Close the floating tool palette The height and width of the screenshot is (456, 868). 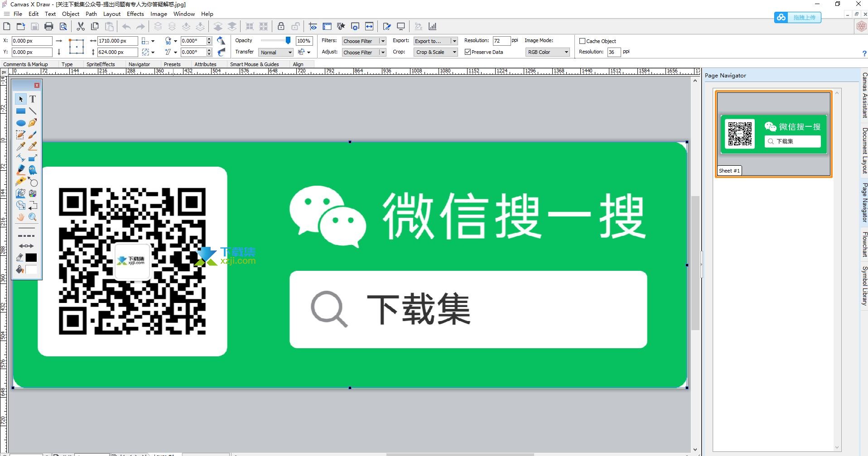coord(37,85)
